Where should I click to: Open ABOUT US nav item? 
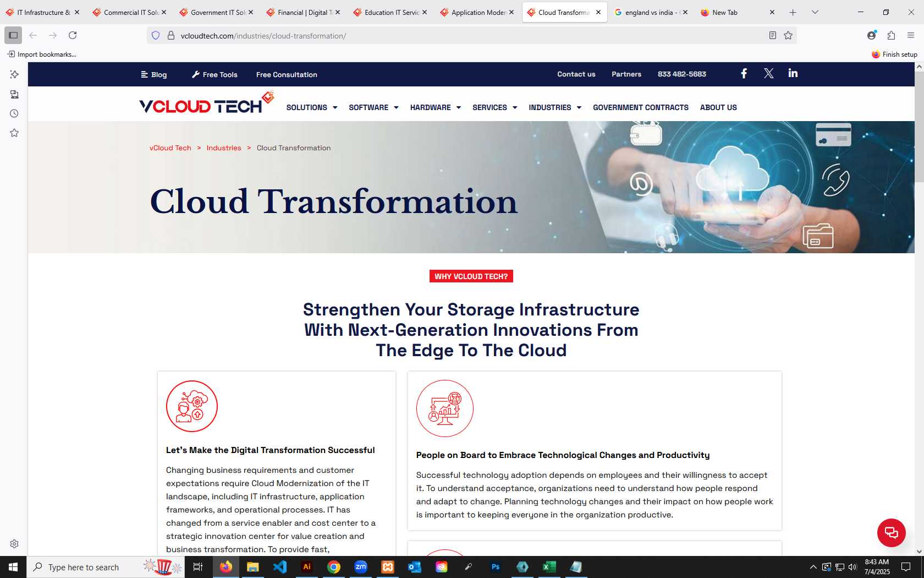718,107
